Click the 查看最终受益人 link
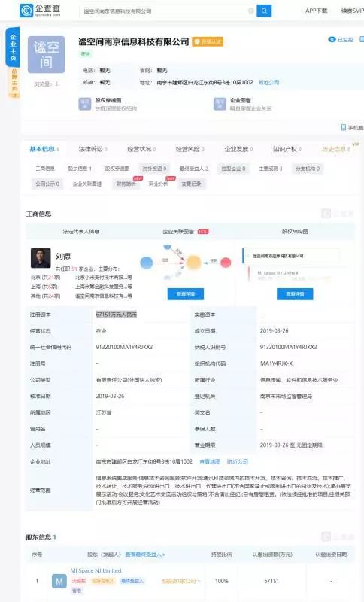The width and height of the screenshot is (364, 602). click(145, 555)
